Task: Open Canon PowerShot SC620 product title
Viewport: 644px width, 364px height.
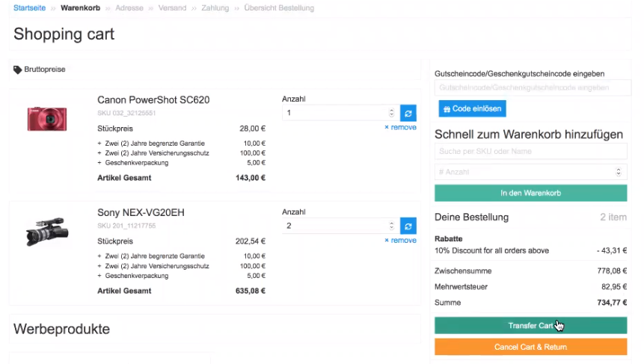Action: click(153, 99)
